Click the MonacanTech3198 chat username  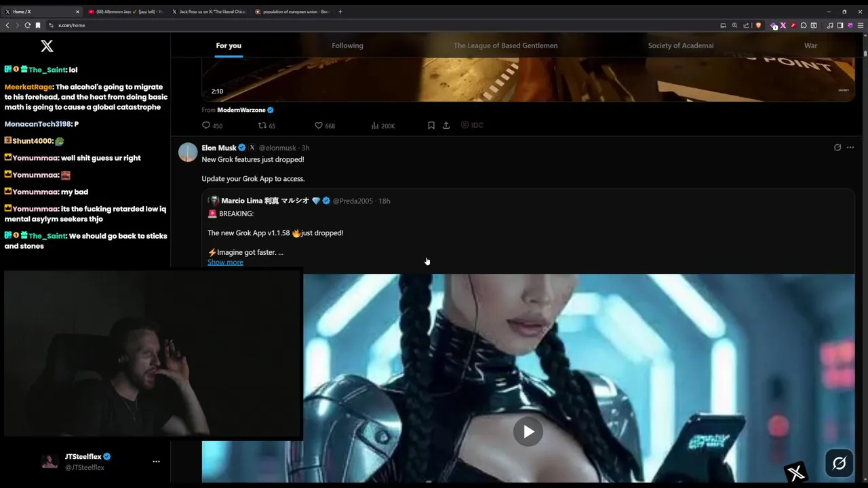[38, 124]
